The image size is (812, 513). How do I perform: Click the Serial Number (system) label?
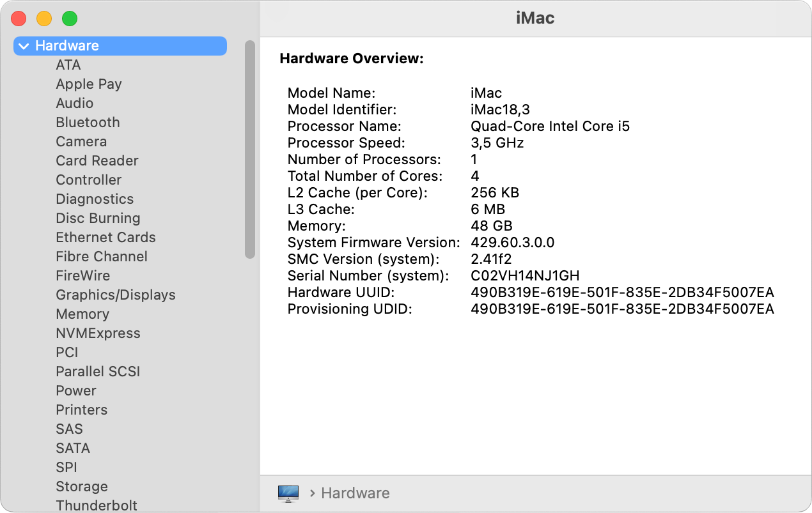pyautogui.click(x=368, y=276)
